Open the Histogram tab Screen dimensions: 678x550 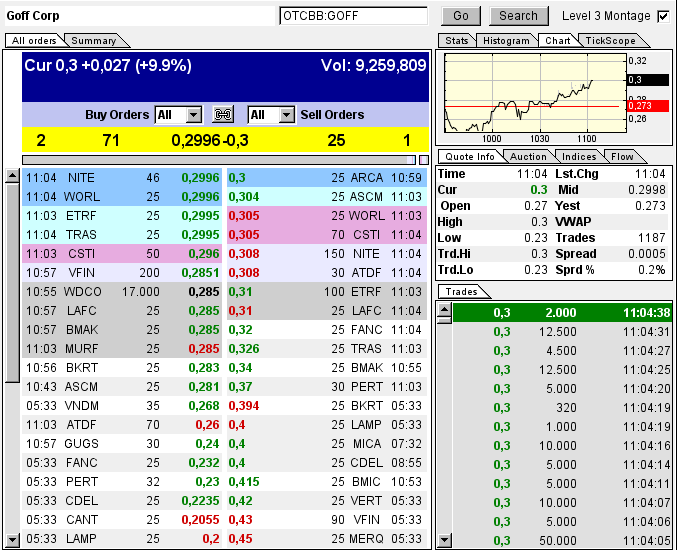505,41
